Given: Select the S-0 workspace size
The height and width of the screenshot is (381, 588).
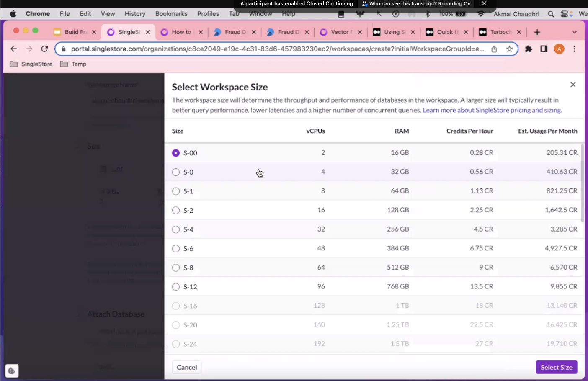Looking at the screenshot, I should [176, 172].
